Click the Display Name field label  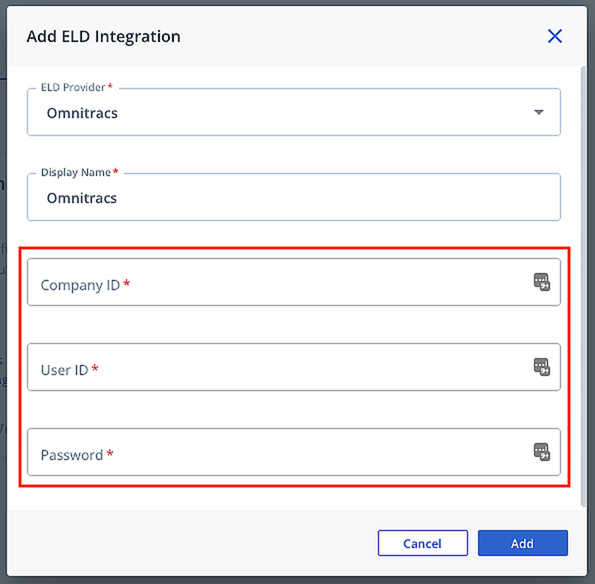pos(79,172)
